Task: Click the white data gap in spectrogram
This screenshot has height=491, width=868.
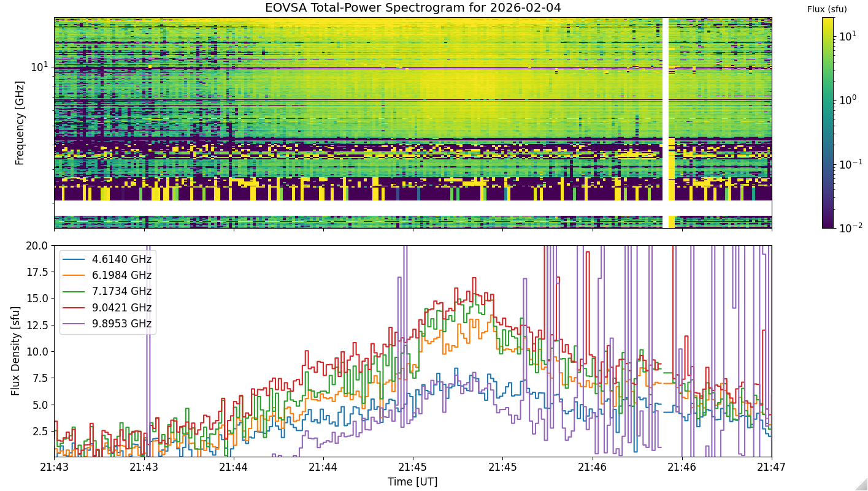Action: pos(665,123)
